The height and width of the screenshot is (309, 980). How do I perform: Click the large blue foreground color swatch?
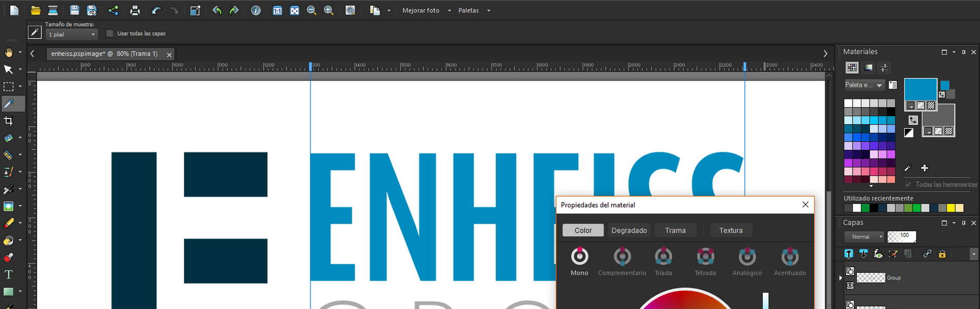click(x=920, y=90)
